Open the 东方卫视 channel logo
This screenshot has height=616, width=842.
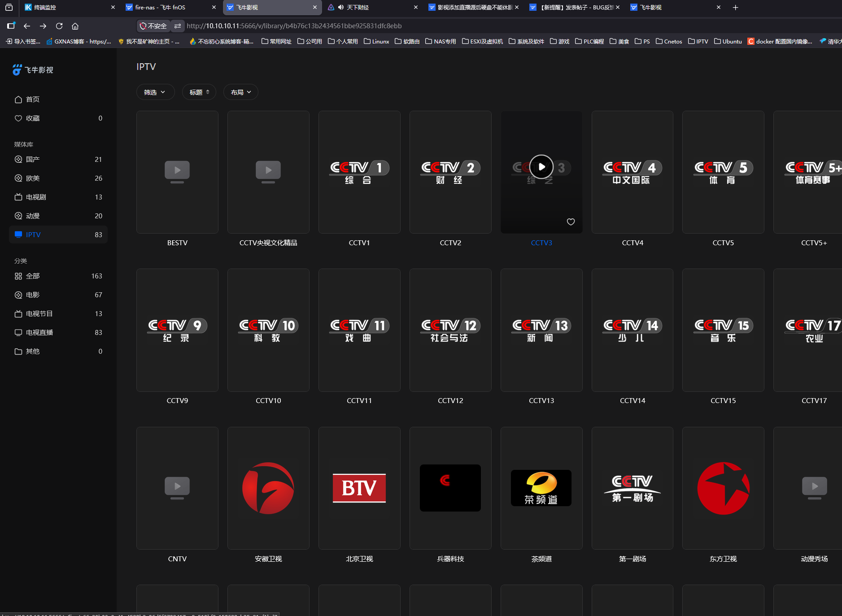723,488
